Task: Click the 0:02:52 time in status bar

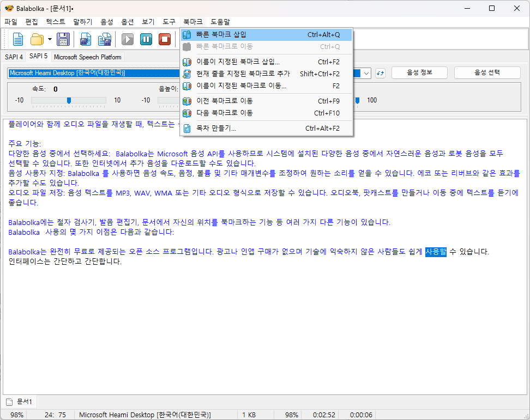Action: (x=324, y=415)
